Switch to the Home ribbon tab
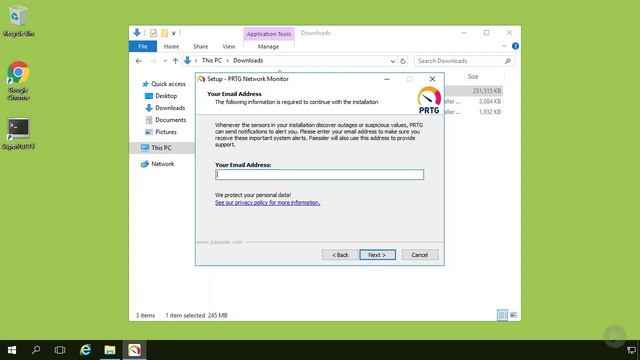 pyautogui.click(x=171, y=47)
